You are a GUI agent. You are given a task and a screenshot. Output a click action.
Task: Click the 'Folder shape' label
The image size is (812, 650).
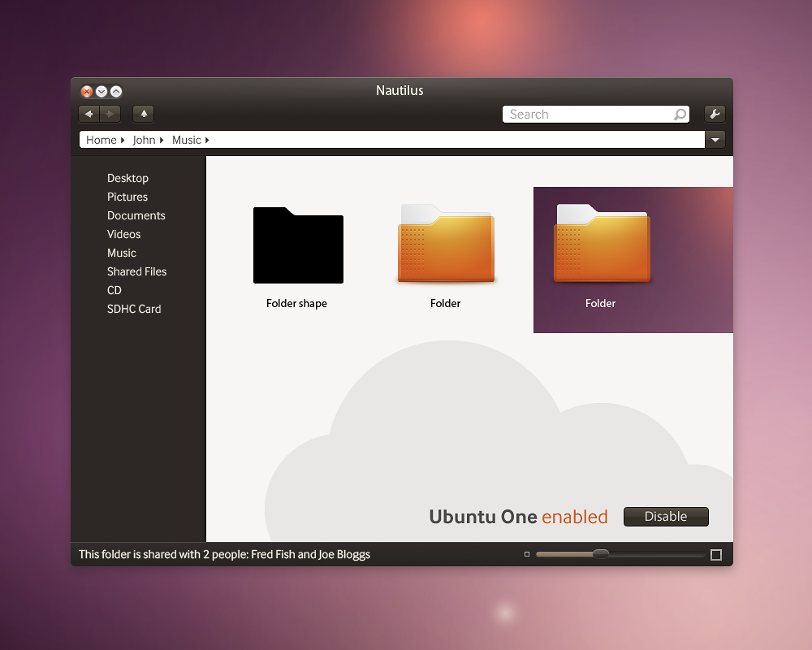pyautogui.click(x=296, y=303)
